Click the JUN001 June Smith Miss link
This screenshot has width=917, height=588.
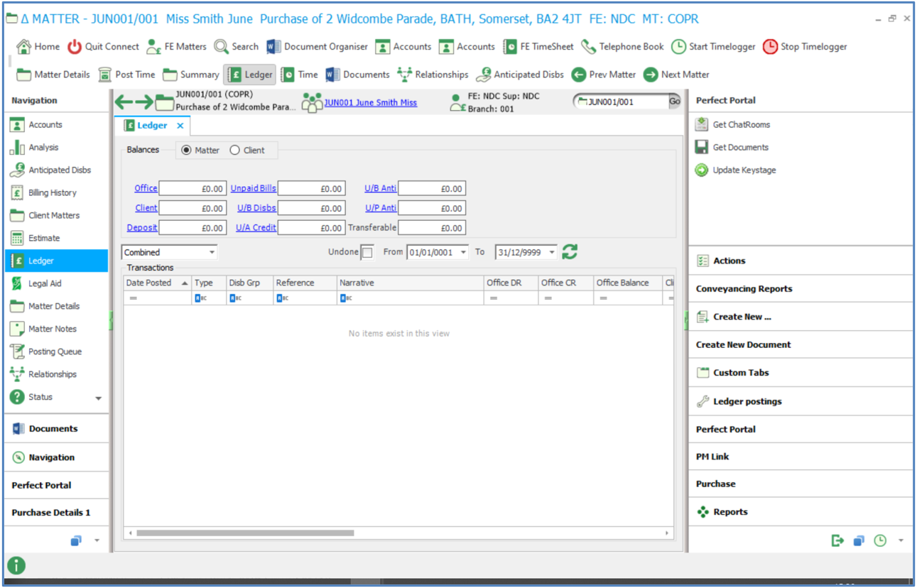coord(370,103)
